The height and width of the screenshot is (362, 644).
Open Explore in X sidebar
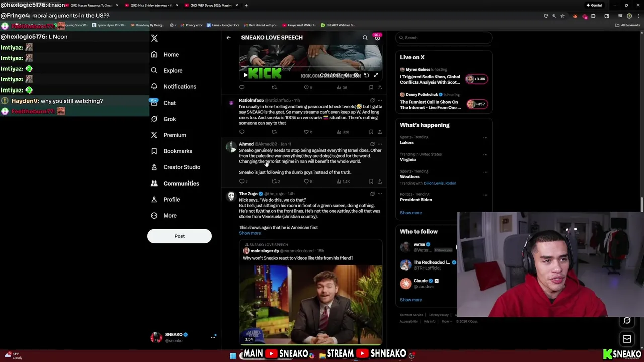click(x=167, y=70)
